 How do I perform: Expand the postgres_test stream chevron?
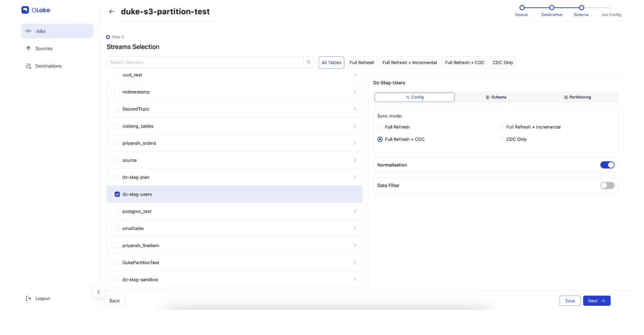(355, 211)
